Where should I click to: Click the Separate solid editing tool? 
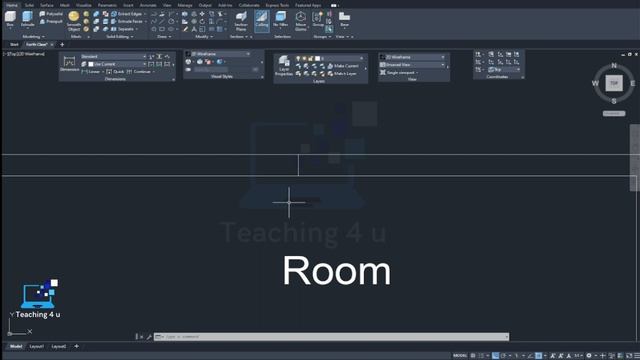click(122, 29)
